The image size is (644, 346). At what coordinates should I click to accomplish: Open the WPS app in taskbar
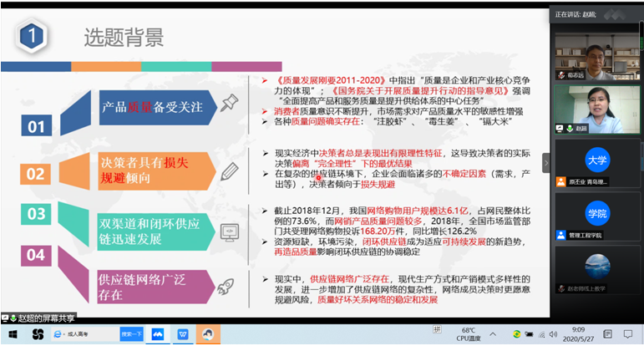coord(183,333)
